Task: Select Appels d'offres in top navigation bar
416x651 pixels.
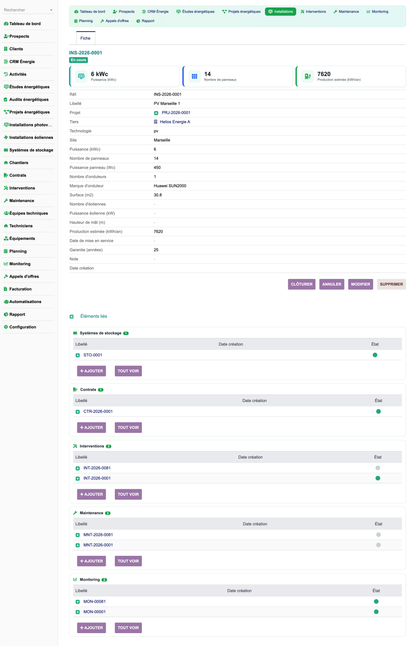Action: [115, 21]
